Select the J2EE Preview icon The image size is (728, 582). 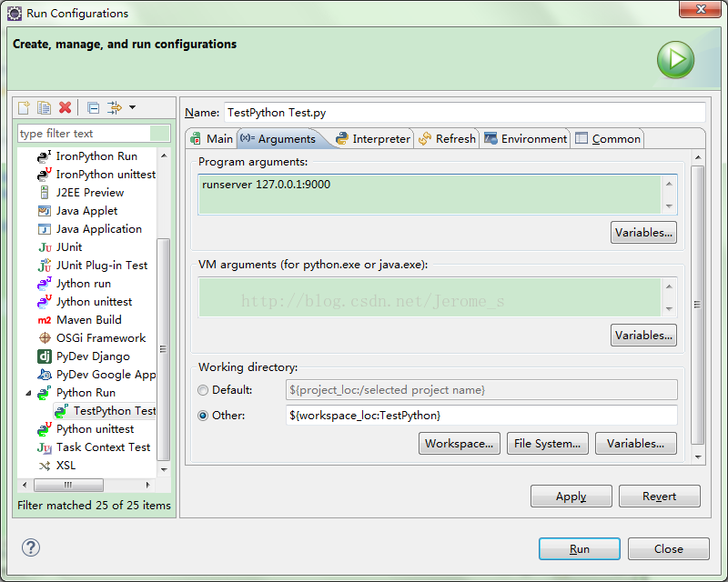coord(44,193)
